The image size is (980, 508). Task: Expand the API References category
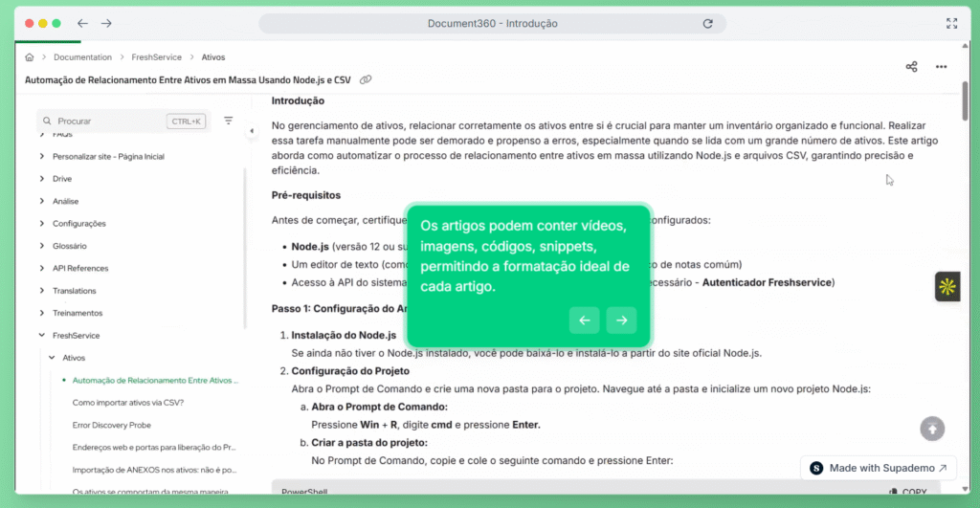point(42,268)
